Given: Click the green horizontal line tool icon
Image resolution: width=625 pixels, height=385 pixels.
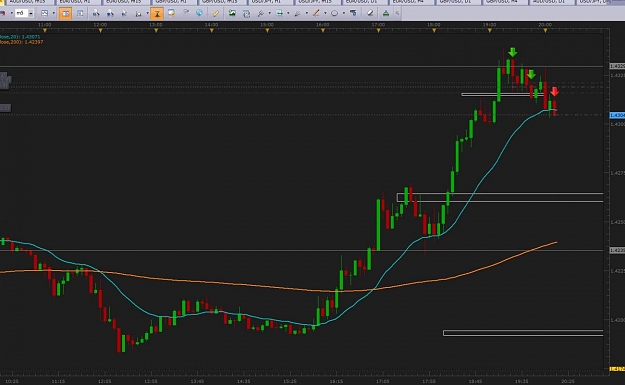Looking at the screenshot, I should click(279, 13).
